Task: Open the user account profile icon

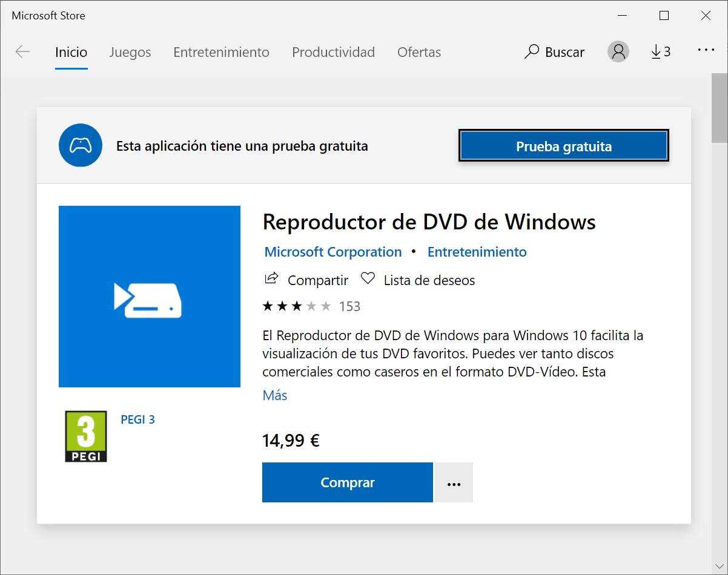Action: pyautogui.click(x=618, y=51)
